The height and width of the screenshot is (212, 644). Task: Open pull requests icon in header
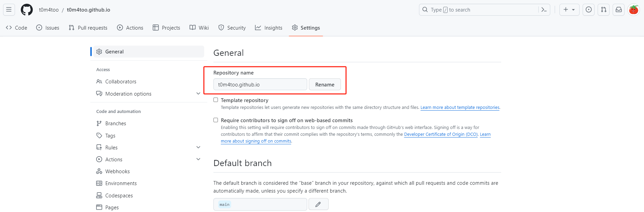[603, 10]
